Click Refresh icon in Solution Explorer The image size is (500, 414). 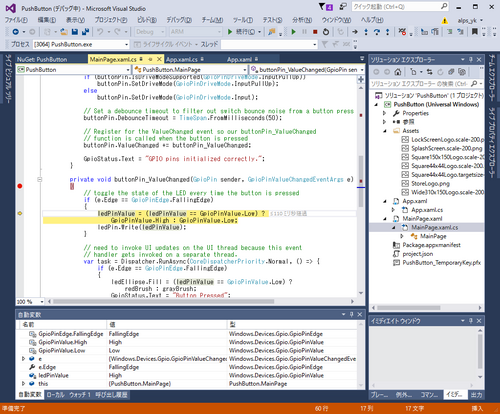point(440,72)
